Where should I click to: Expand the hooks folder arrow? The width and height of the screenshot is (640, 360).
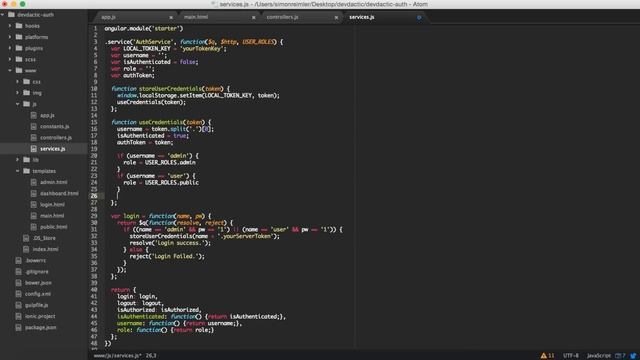coord(10,26)
